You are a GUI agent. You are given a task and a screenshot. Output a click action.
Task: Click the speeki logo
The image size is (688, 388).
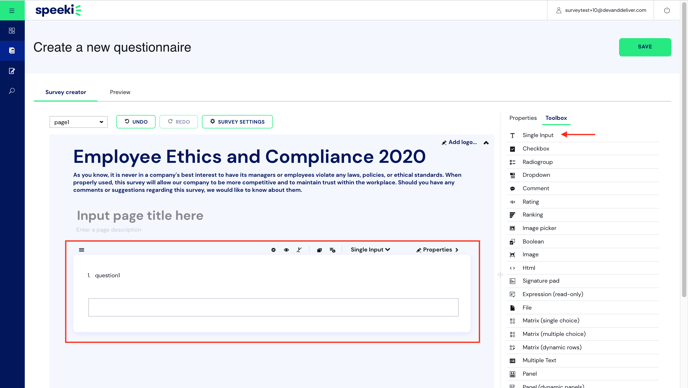tap(58, 10)
